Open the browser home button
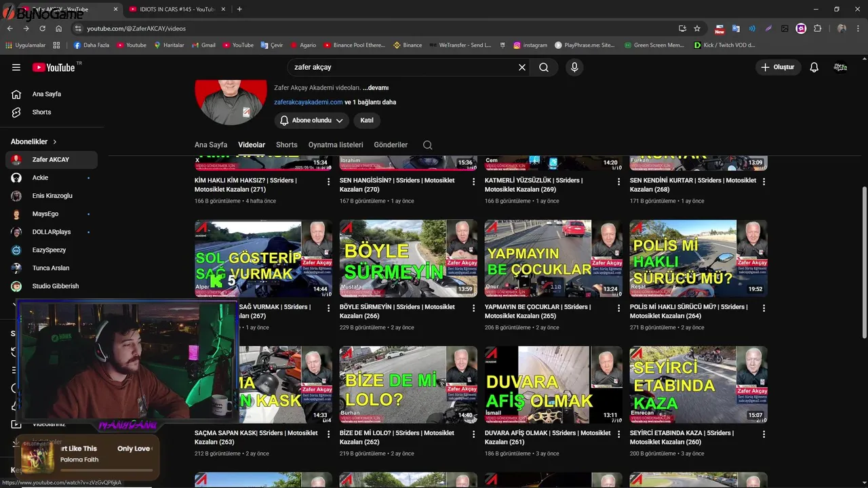The image size is (868, 488). (x=59, y=28)
